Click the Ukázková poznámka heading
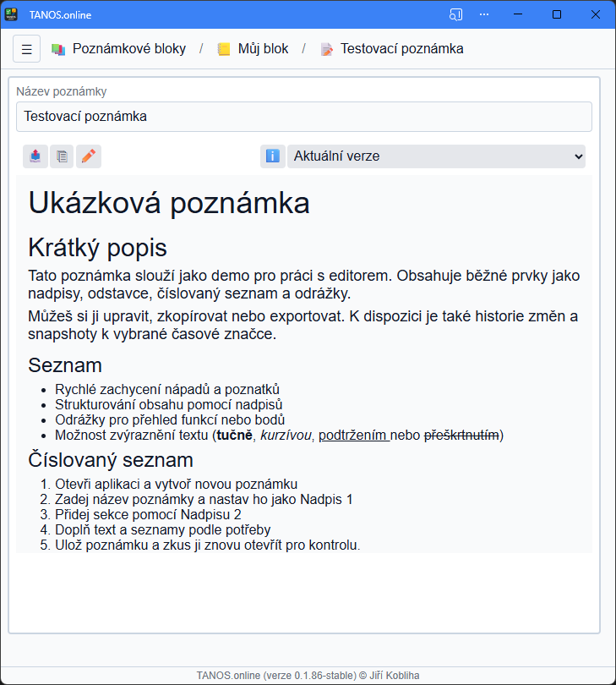 (x=169, y=203)
